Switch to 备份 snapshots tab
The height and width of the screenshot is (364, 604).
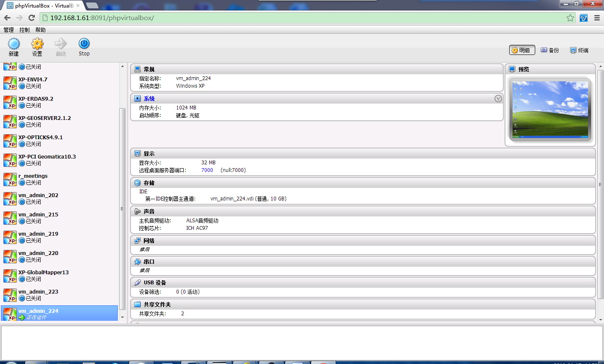pos(550,50)
